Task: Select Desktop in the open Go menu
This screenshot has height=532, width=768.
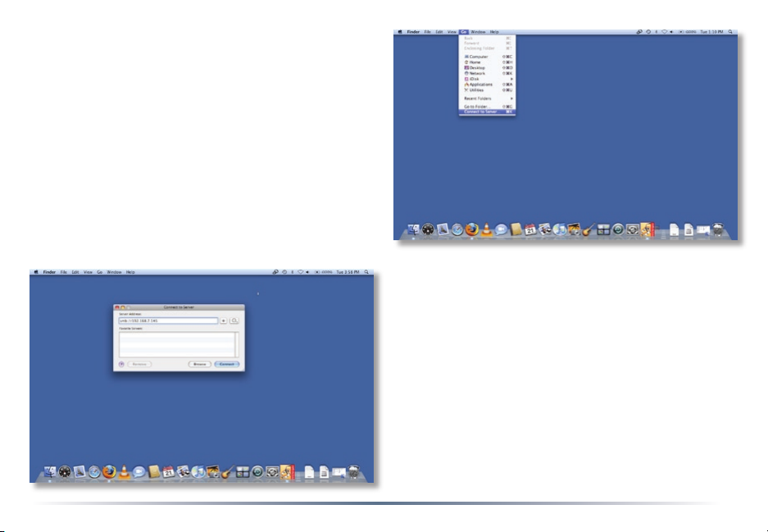Action: pos(476,68)
